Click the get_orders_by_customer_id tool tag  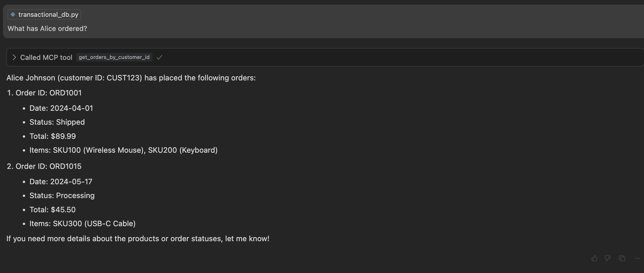point(114,57)
